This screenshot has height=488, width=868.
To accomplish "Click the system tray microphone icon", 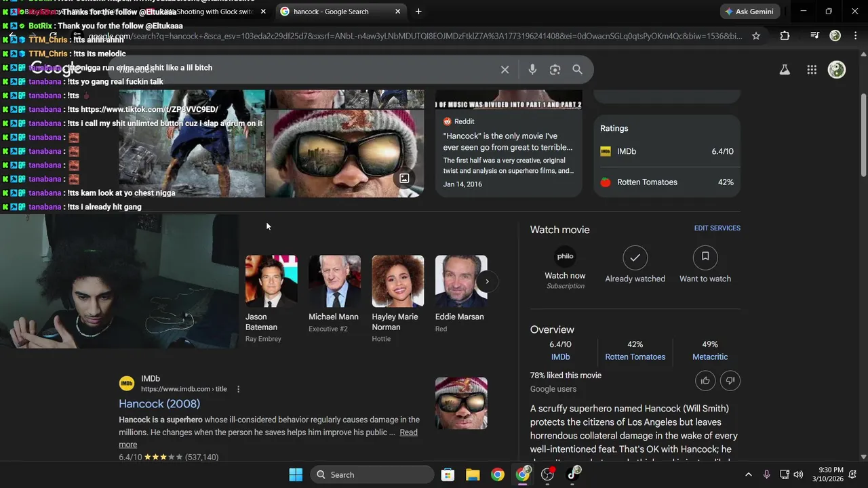I will coord(766,474).
